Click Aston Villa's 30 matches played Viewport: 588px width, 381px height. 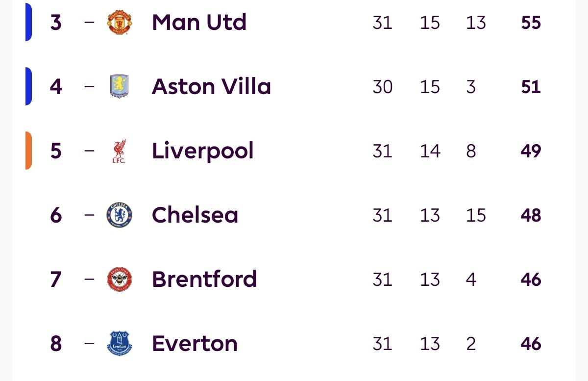382,87
